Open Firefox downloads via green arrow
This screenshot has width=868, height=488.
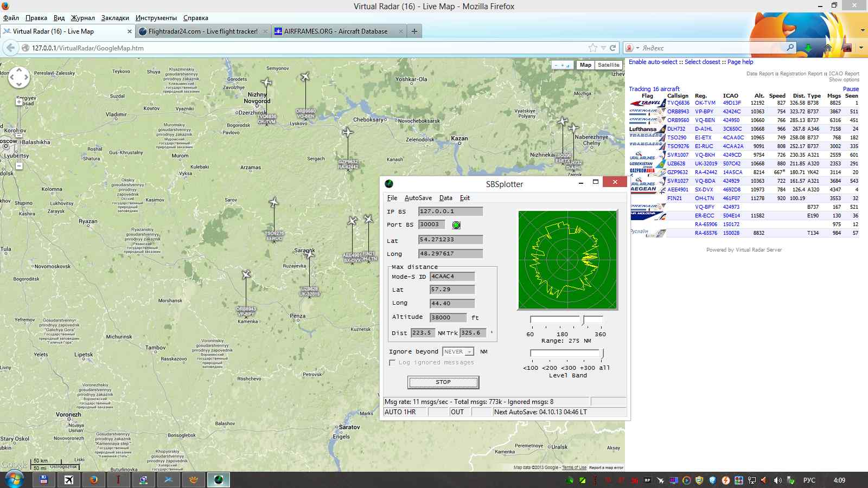[808, 48]
